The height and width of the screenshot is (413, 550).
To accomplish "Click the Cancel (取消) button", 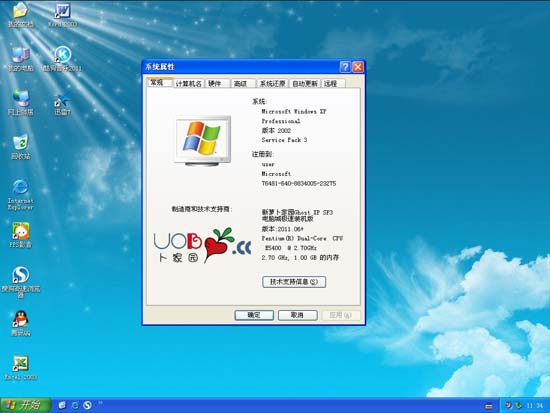I will click(x=297, y=315).
